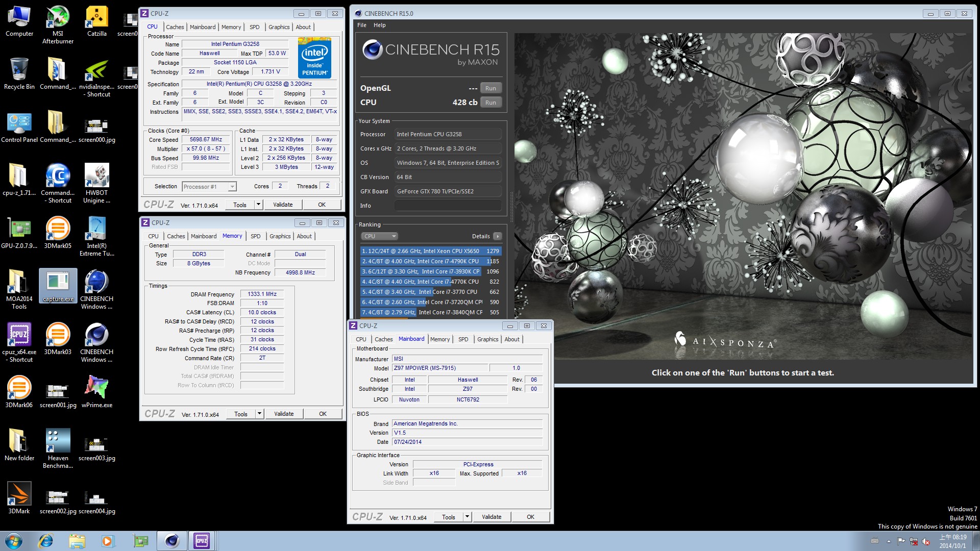980x551 pixels.
Task: Click the Windows Start orb
Action: [14, 541]
